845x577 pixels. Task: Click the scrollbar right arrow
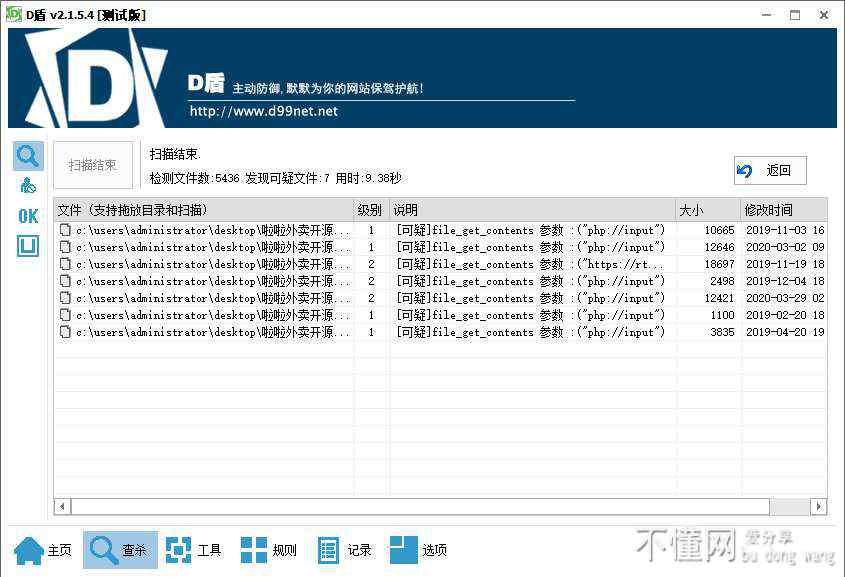point(819,506)
